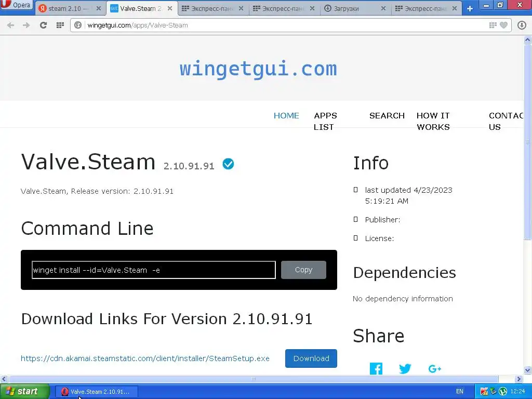Click the blue verified checkmark badge
The width and height of the screenshot is (532, 399).
[x=228, y=164]
